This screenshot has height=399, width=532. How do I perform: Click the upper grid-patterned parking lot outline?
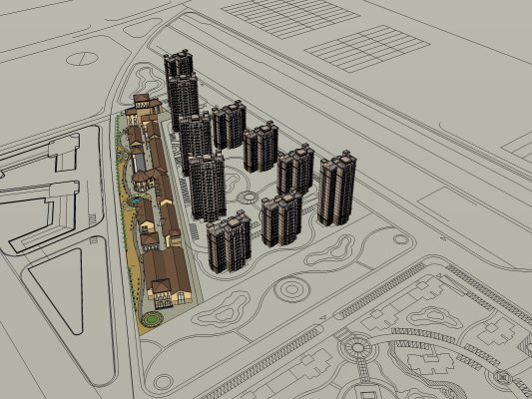[290, 18]
